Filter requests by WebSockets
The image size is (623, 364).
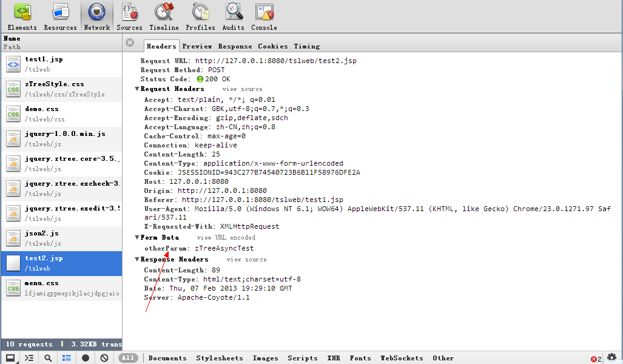tap(402, 358)
